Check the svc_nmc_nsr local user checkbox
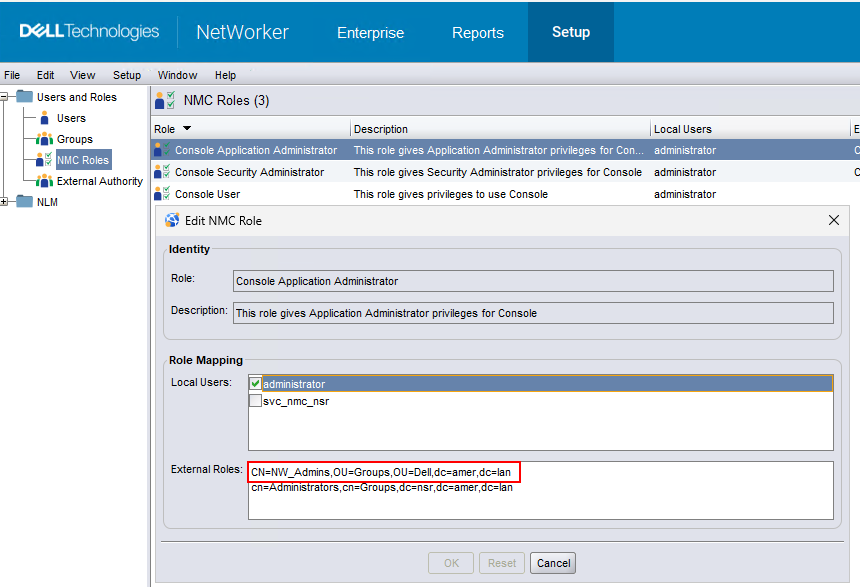The height and width of the screenshot is (587, 860). coord(256,400)
